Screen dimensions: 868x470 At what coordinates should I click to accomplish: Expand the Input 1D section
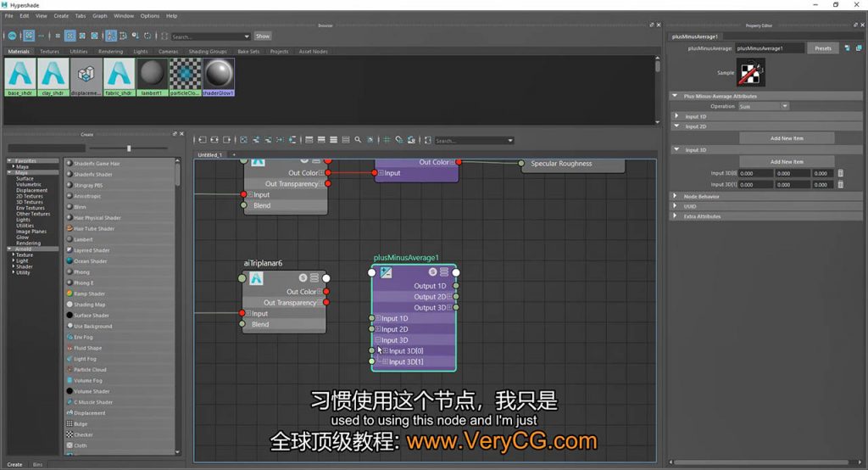click(x=676, y=116)
